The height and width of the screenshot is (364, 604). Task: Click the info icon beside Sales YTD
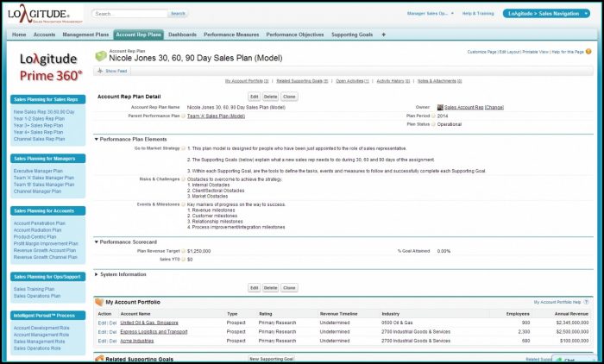183,260
